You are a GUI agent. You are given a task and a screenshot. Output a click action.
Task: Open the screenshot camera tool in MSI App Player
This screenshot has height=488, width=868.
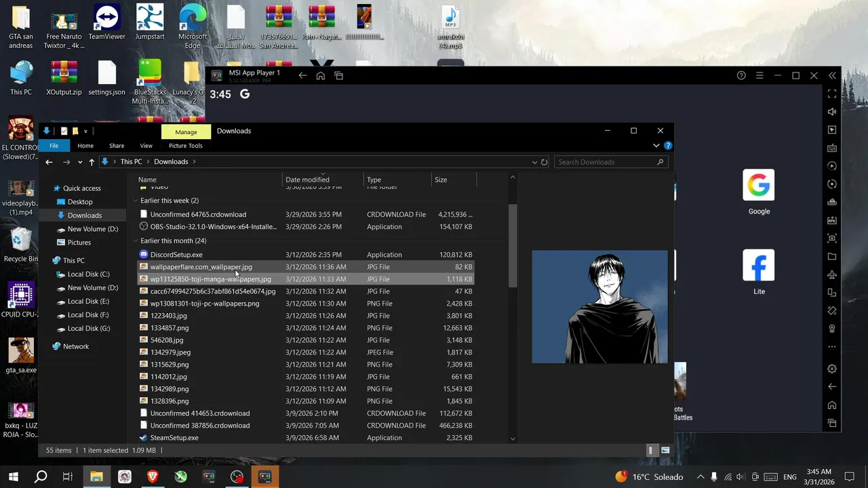[x=832, y=239]
